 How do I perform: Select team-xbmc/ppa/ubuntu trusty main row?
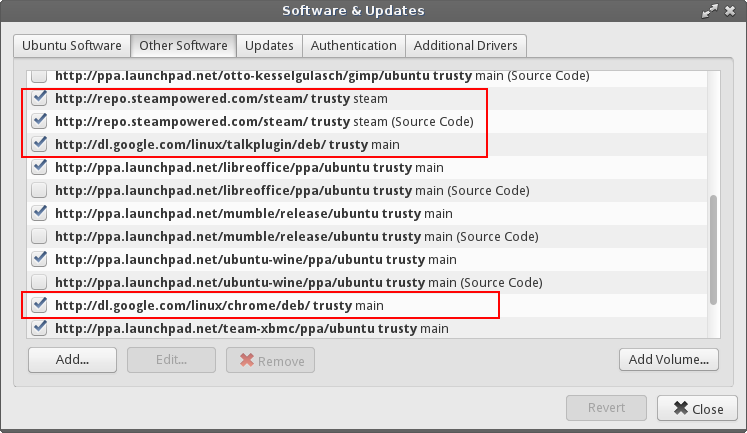[x=367, y=328]
